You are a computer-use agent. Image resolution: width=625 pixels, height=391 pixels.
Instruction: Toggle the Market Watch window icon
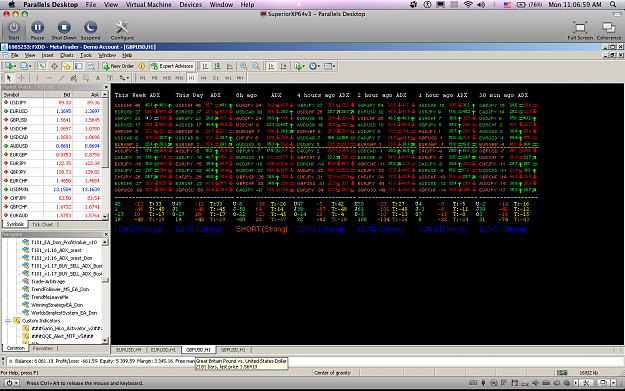tap(41, 66)
